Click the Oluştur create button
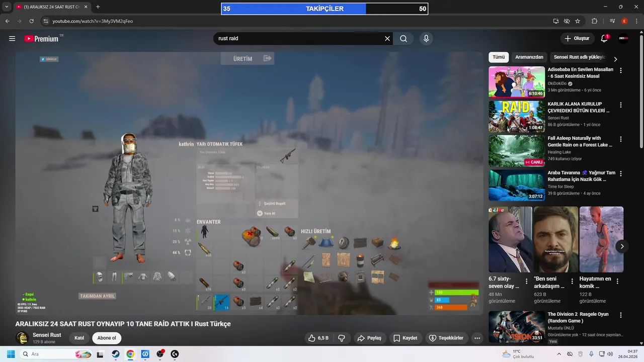This screenshot has height=362, width=644. pyautogui.click(x=577, y=39)
